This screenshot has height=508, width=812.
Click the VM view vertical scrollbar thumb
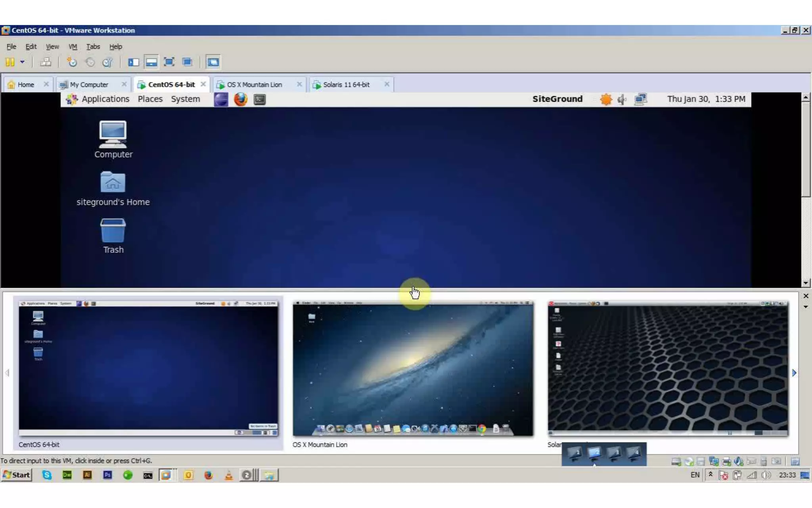point(806,149)
